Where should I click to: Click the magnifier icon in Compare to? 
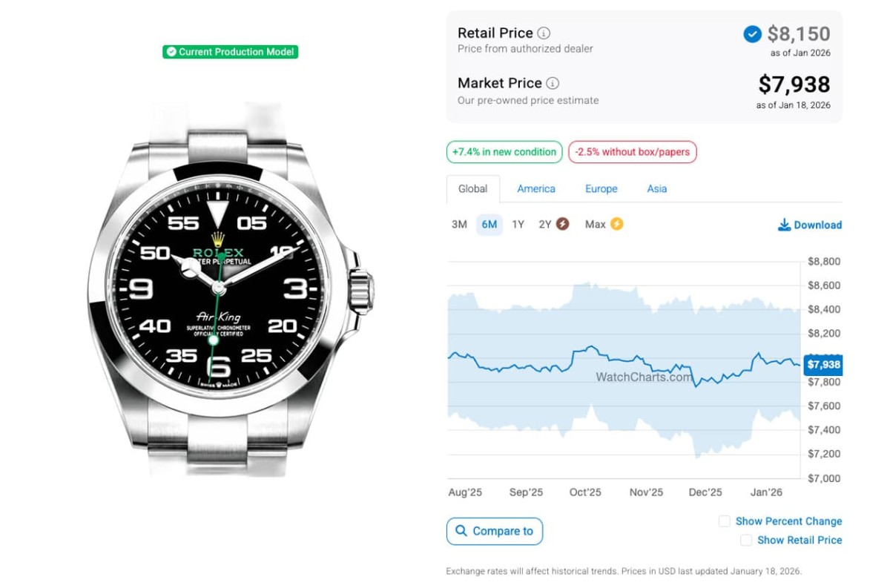(461, 531)
